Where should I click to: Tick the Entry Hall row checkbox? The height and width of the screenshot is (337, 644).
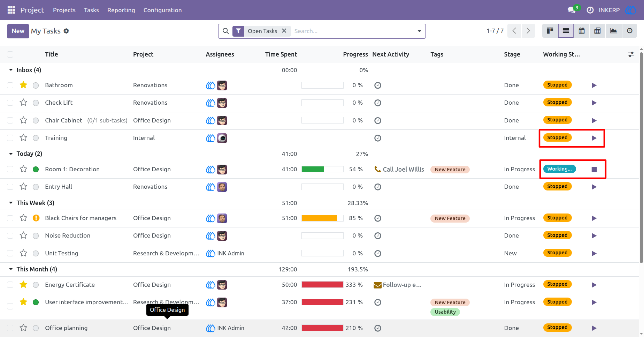point(10,187)
